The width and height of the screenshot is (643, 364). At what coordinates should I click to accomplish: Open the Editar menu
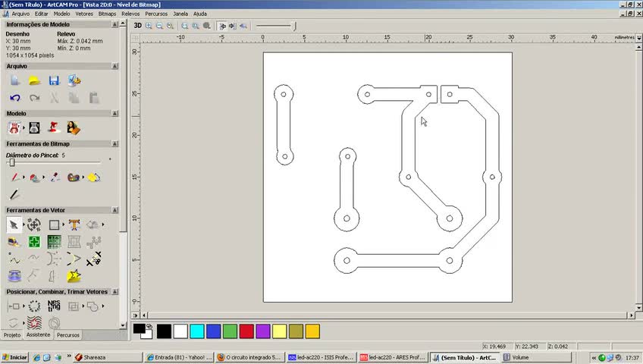tap(41, 14)
